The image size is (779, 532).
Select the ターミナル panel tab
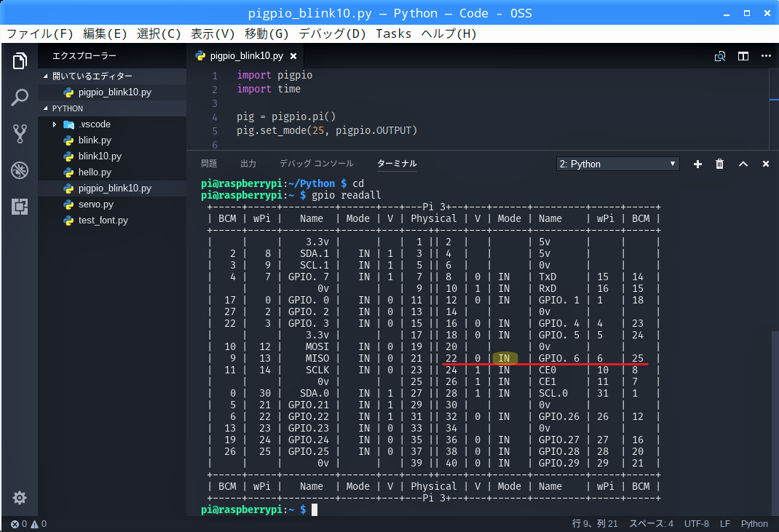point(397,164)
